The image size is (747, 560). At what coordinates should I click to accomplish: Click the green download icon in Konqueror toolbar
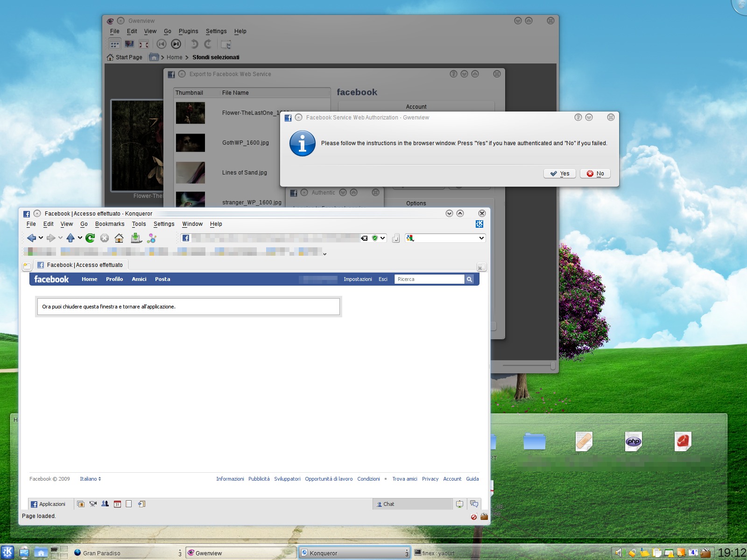click(x=136, y=238)
